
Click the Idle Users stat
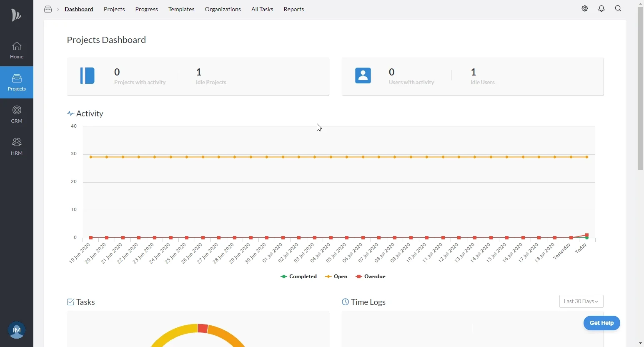pyautogui.click(x=483, y=76)
